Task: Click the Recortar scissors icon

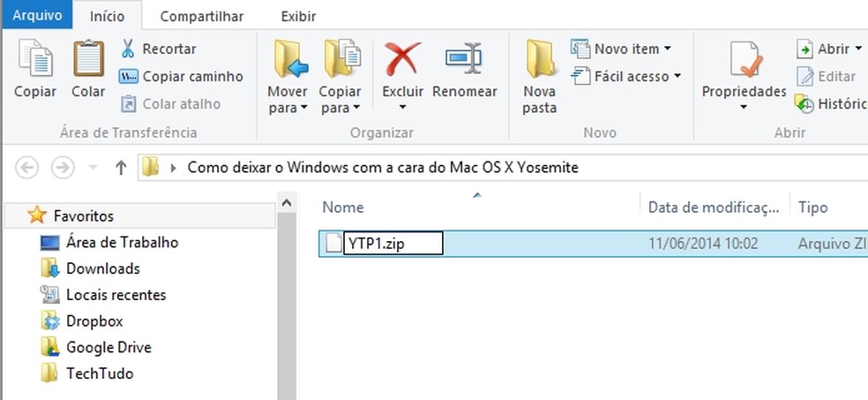Action: point(128,49)
